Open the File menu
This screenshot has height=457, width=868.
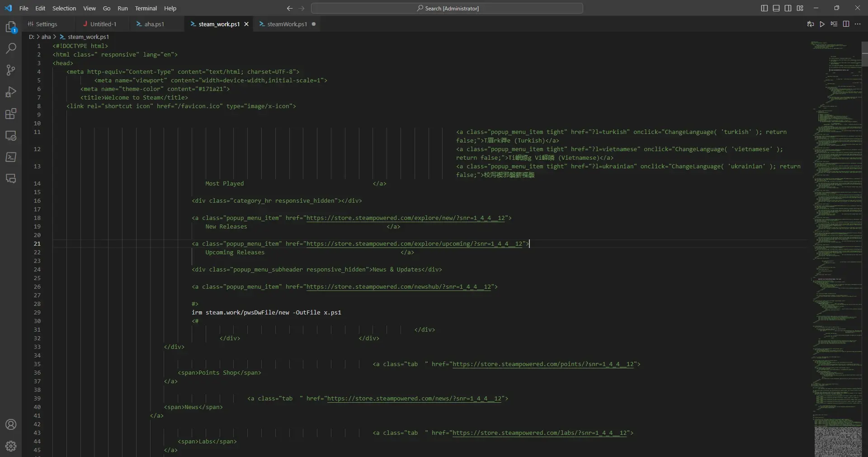point(24,8)
